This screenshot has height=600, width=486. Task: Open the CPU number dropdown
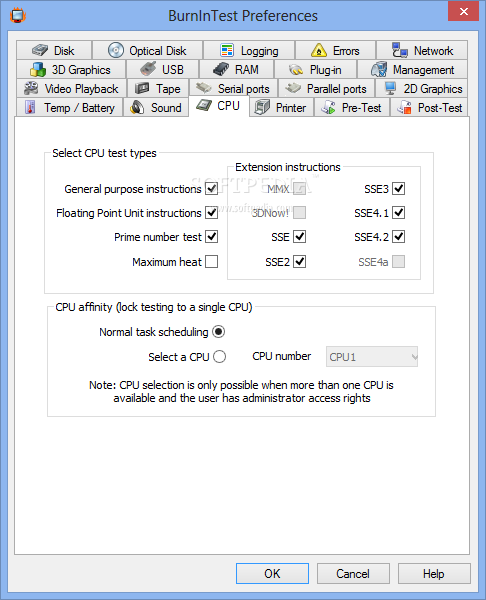click(x=372, y=357)
